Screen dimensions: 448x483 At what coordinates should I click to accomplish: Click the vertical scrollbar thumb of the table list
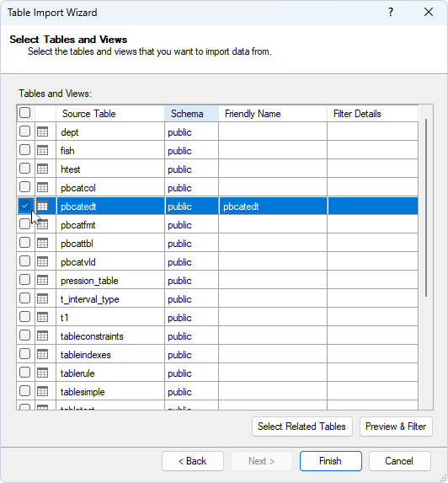426,208
